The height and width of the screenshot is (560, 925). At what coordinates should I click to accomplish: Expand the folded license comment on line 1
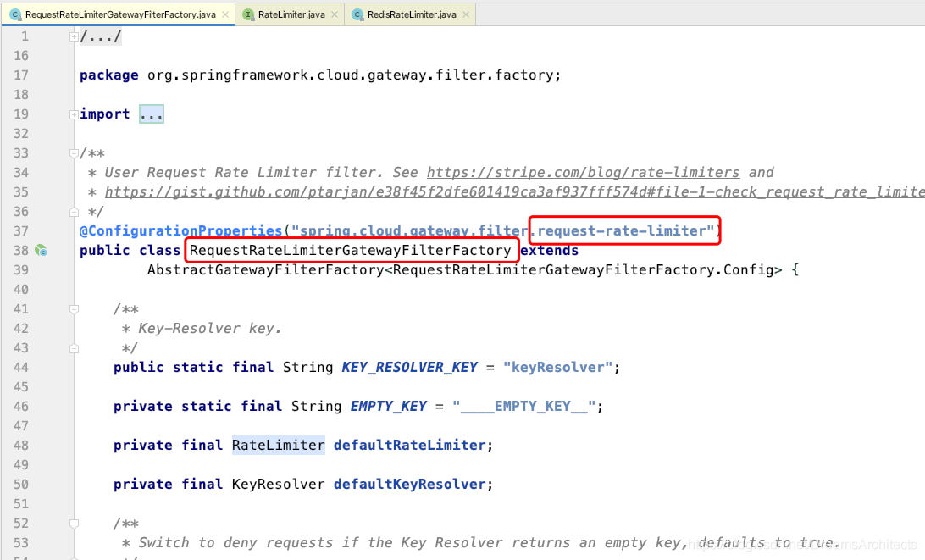74,36
